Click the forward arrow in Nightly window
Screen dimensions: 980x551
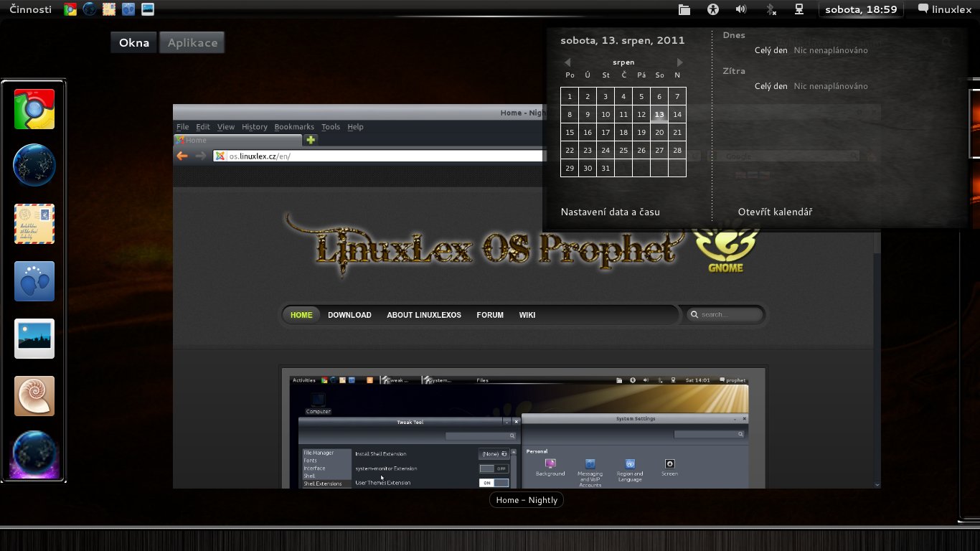point(201,156)
